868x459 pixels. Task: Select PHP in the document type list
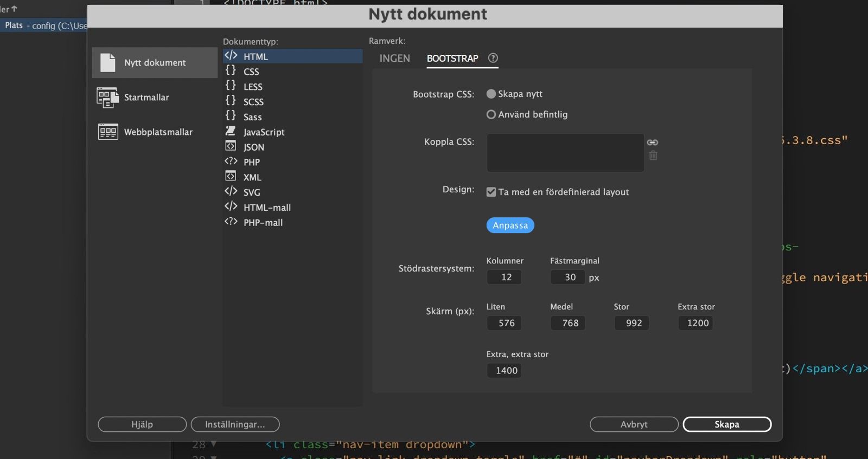tap(293, 162)
